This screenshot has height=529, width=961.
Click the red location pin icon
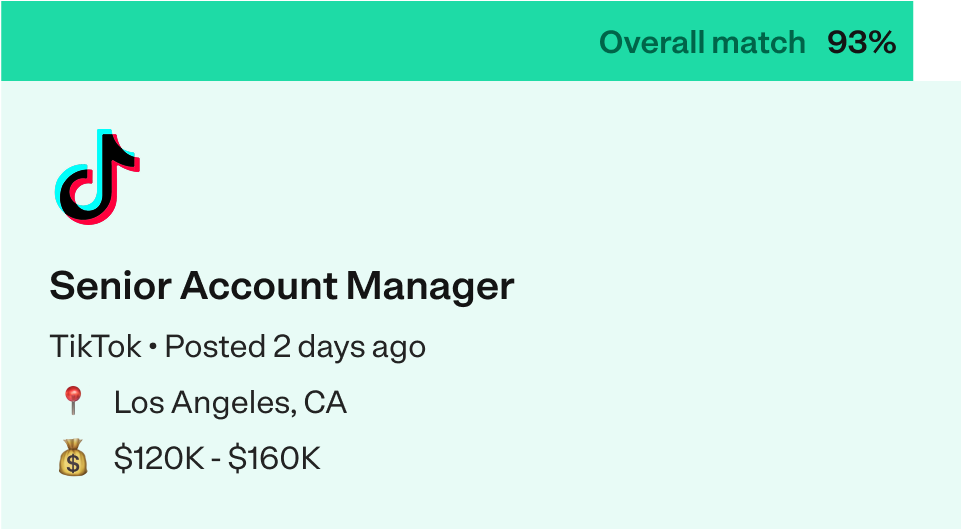73,401
